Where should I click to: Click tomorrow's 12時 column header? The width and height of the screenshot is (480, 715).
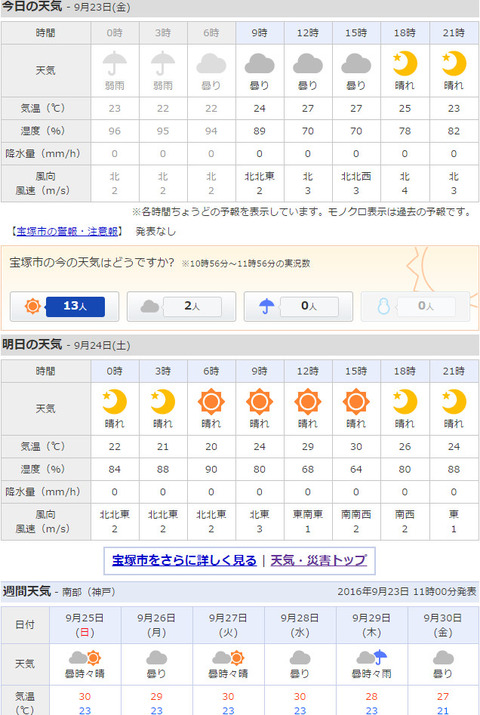(308, 371)
